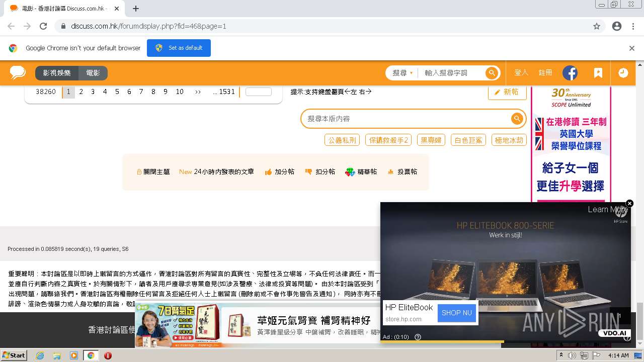Open the clock history icon in header
The image size is (644, 362).
coord(623,73)
